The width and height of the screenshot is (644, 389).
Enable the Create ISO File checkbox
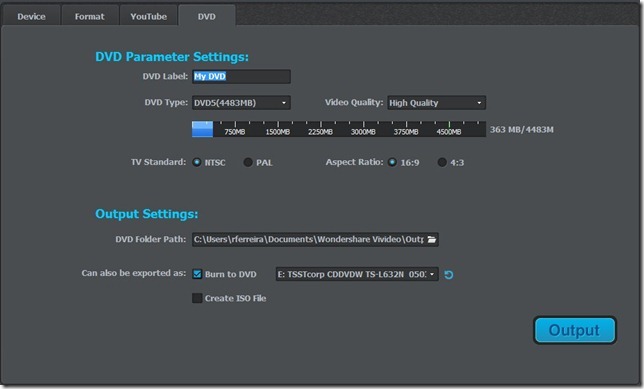197,298
